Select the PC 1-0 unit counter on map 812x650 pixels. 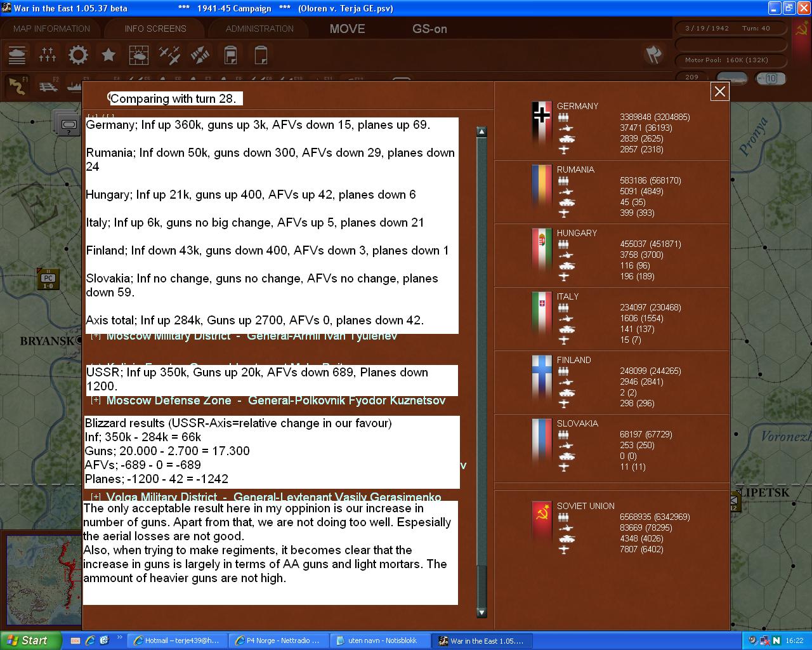(x=48, y=279)
